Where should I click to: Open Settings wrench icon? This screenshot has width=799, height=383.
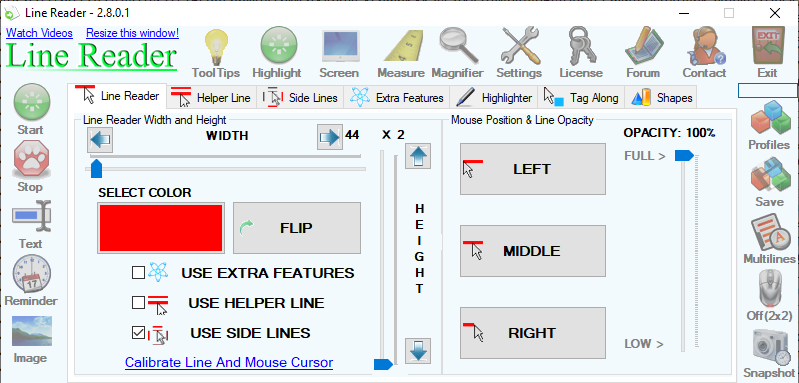pyautogui.click(x=520, y=46)
